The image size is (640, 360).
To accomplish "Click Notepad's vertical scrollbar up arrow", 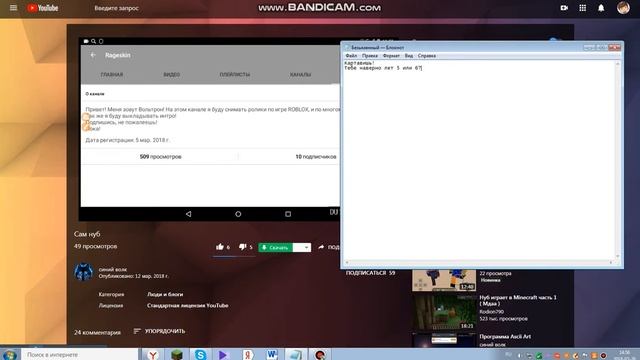I will (618, 64).
